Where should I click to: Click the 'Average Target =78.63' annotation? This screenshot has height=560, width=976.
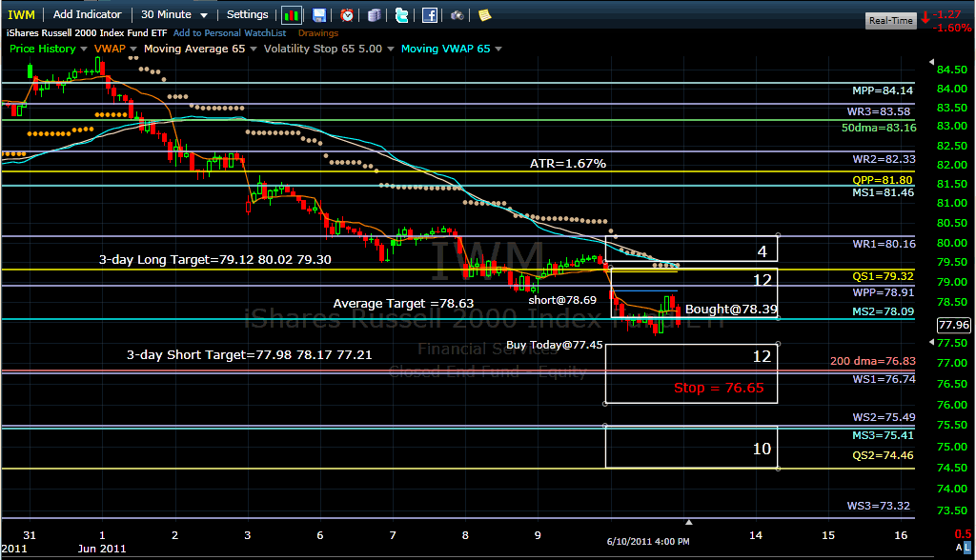pyautogui.click(x=403, y=304)
